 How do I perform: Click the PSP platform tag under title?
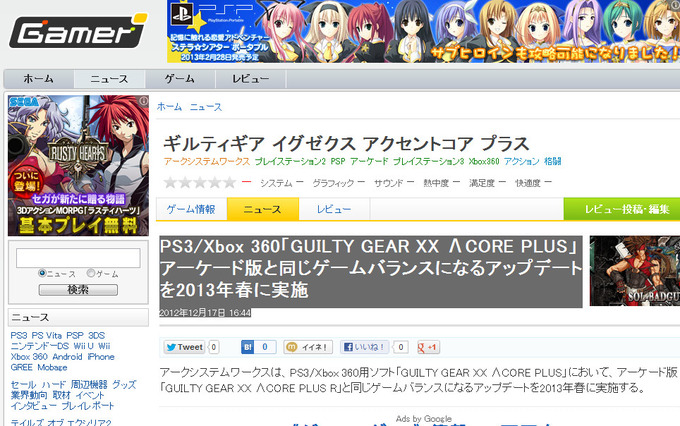338,161
